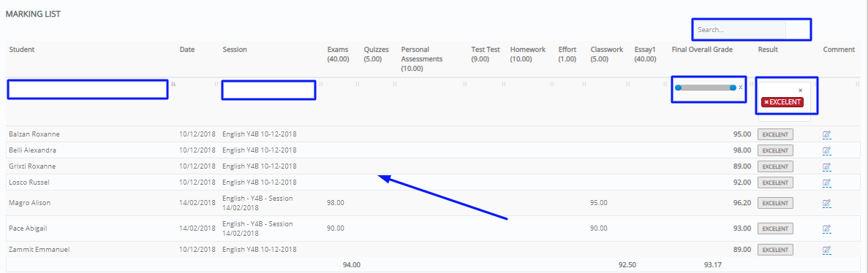Sort table by Student column icon
868x273 pixels.
173,84
